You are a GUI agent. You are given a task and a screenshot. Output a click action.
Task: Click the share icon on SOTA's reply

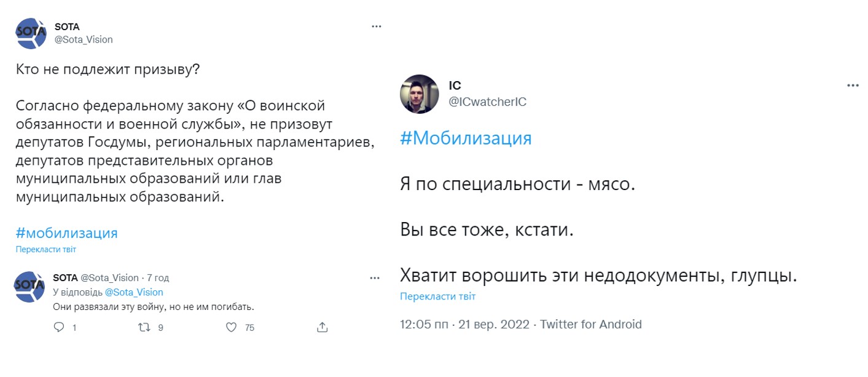coord(322,327)
